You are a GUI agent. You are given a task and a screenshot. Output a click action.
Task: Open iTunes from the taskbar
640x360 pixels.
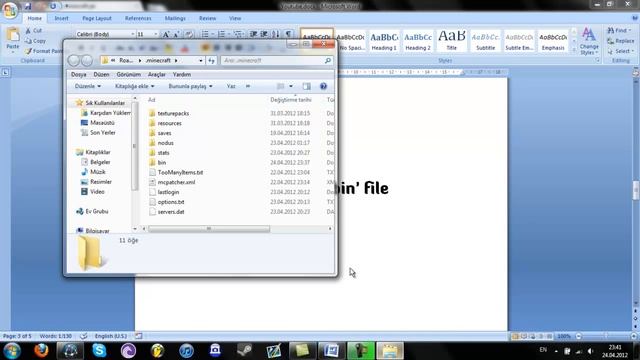[x=187, y=350]
